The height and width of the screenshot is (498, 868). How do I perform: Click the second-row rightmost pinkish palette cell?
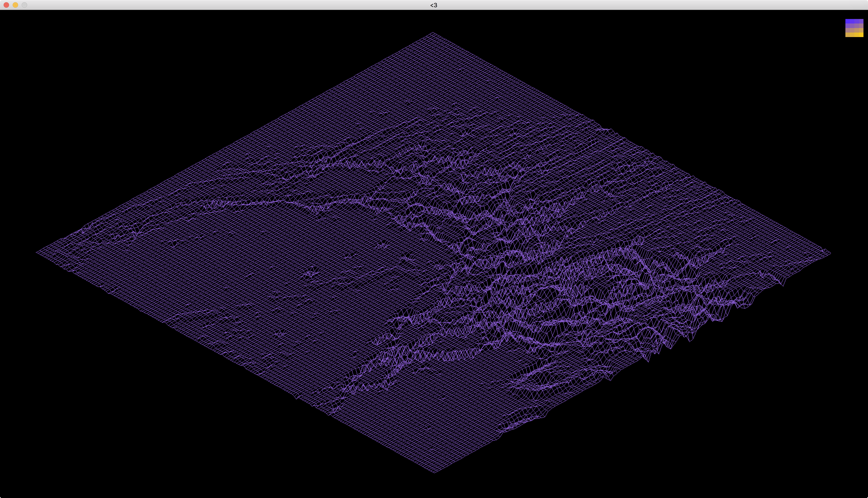(861, 26)
